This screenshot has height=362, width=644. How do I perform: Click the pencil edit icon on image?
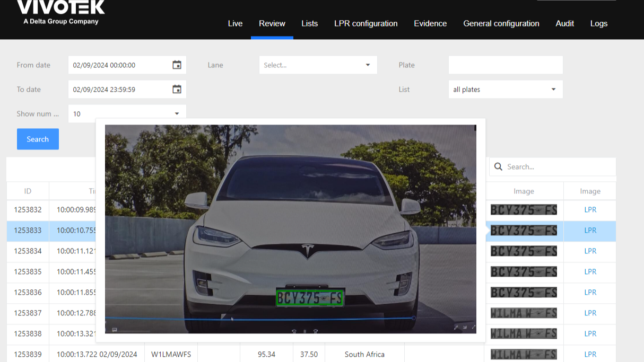(x=456, y=328)
